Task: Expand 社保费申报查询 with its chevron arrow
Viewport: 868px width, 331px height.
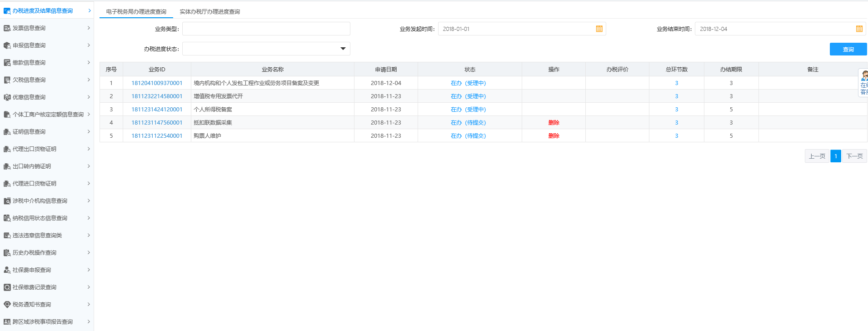Action: (89, 270)
